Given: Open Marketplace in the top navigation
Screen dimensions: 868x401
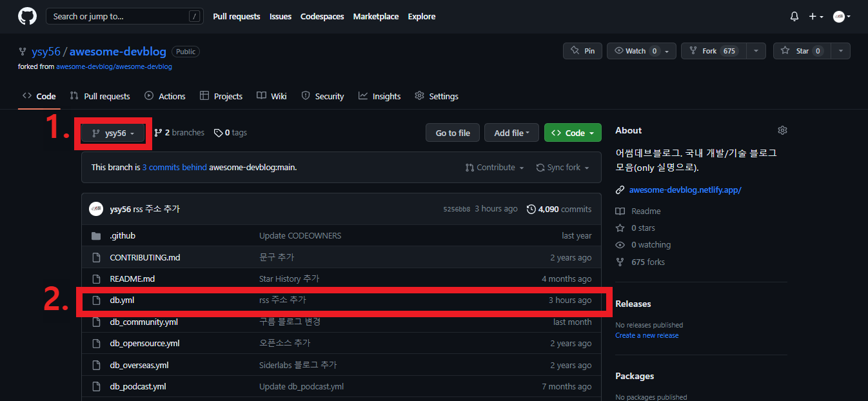Looking at the screenshot, I should point(376,16).
